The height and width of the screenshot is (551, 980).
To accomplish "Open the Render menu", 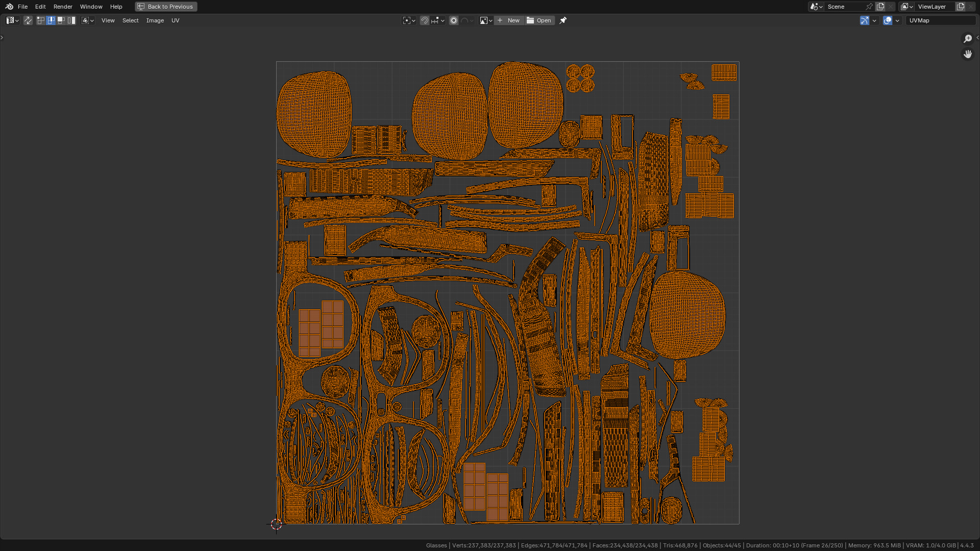I will pyautogui.click(x=63, y=7).
